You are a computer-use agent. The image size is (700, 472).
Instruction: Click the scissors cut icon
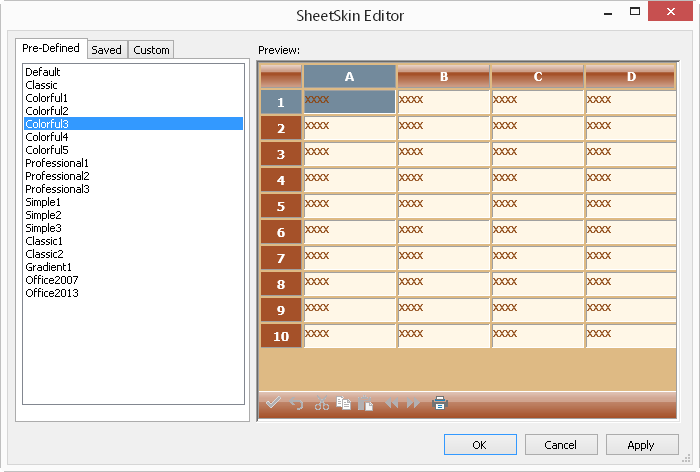click(x=321, y=403)
